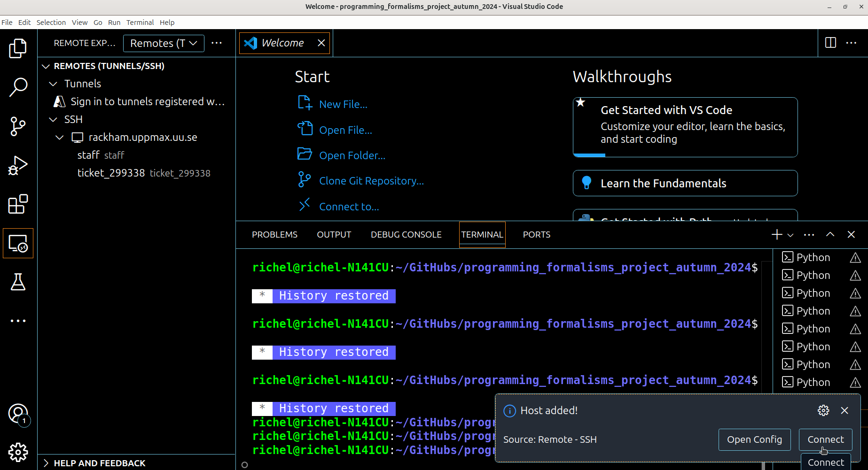Viewport: 868px width, 470px height.
Task: Click the Azure sign-in icon under Tunnels
Action: point(59,101)
